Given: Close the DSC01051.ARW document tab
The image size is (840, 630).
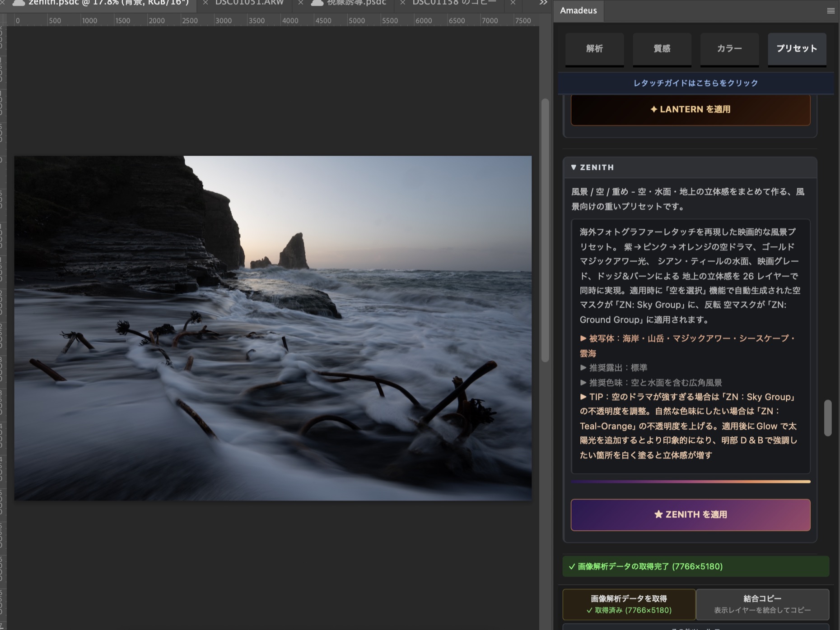Looking at the screenshot, I should pyautogui.click(x=205, y=3).
